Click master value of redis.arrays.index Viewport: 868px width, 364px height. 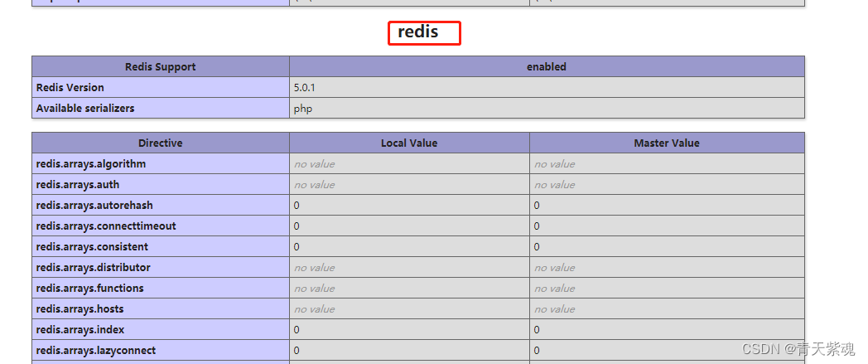point(537,330)
